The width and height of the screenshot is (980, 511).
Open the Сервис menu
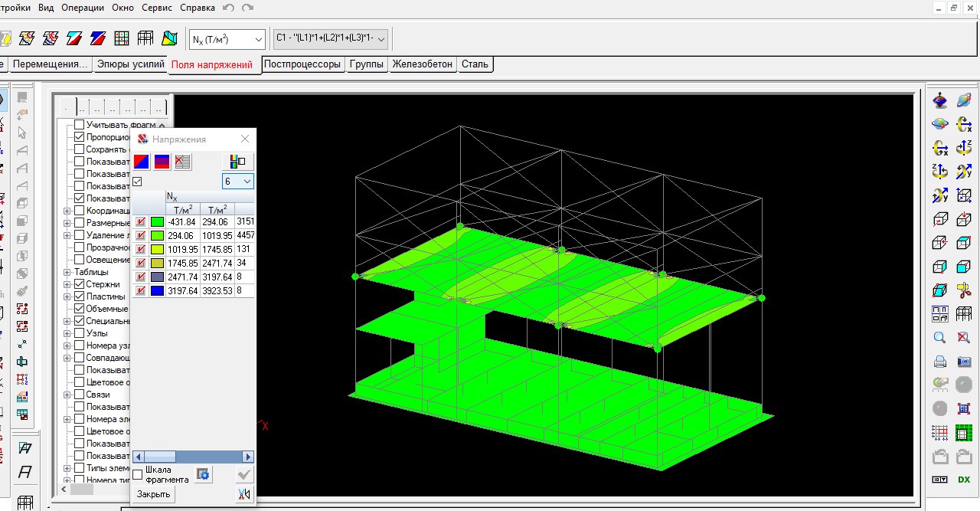pyautogui.click(x=158, y=8)
